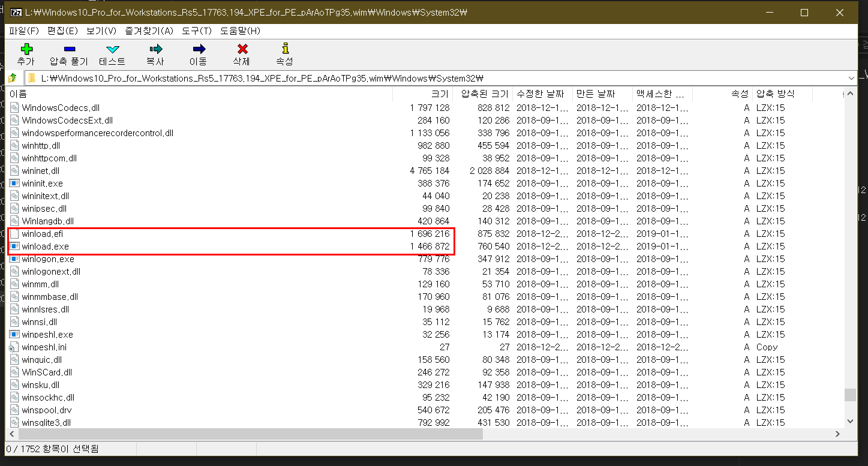Select the winsku.dll file name

(x=41, y=385)
